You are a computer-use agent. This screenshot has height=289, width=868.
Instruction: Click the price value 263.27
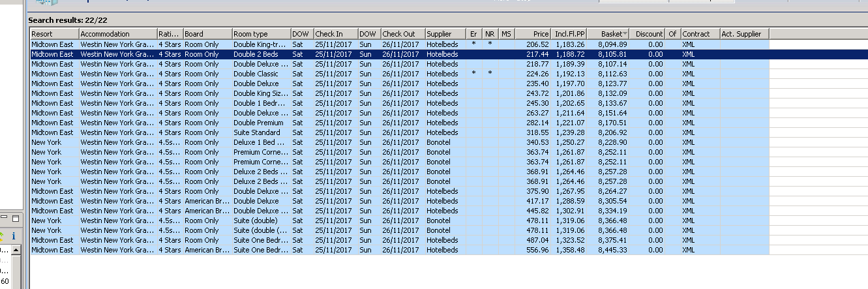point(537,113)
